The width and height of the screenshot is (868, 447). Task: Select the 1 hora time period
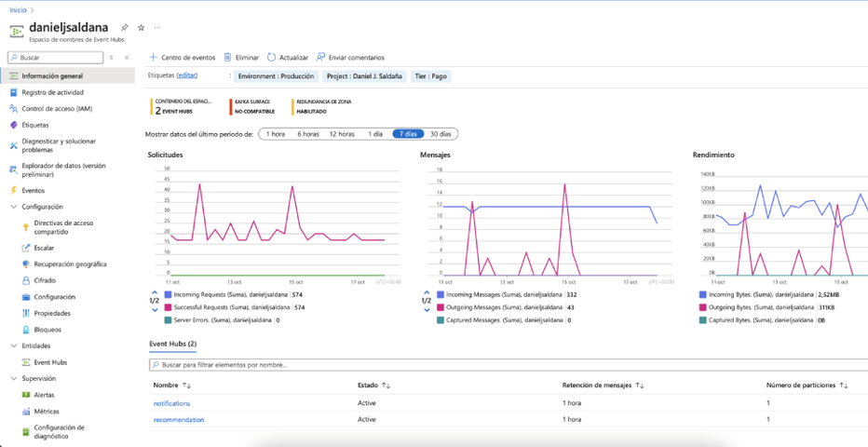coord(275,134)
